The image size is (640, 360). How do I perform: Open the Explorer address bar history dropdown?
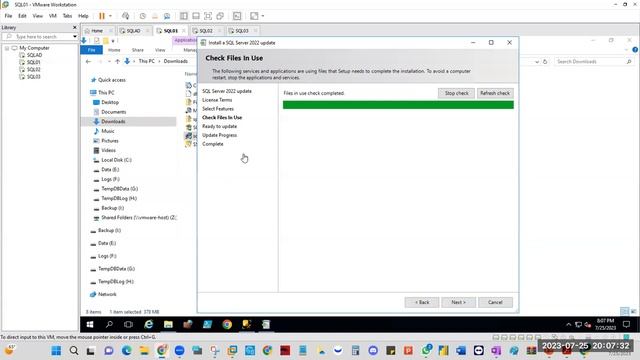click(537, 62)
